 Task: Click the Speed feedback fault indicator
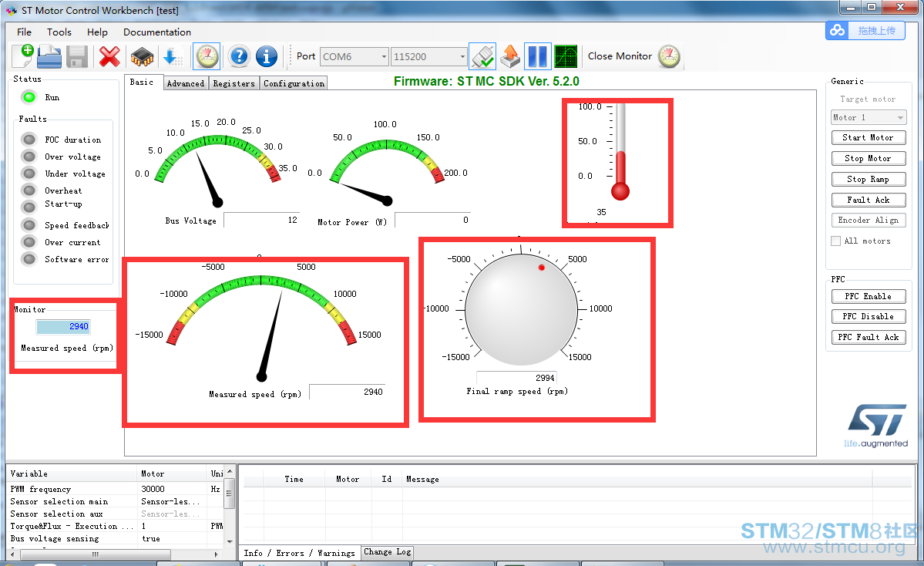pyautogui.click(x=29, y=225)
